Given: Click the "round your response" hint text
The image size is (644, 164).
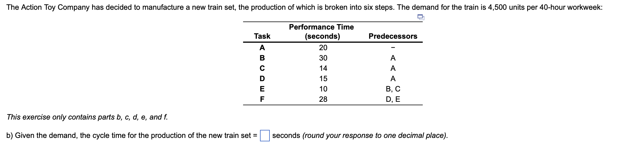Looking at the screenshot, I should pyautogui.click(x=375, y=135).
